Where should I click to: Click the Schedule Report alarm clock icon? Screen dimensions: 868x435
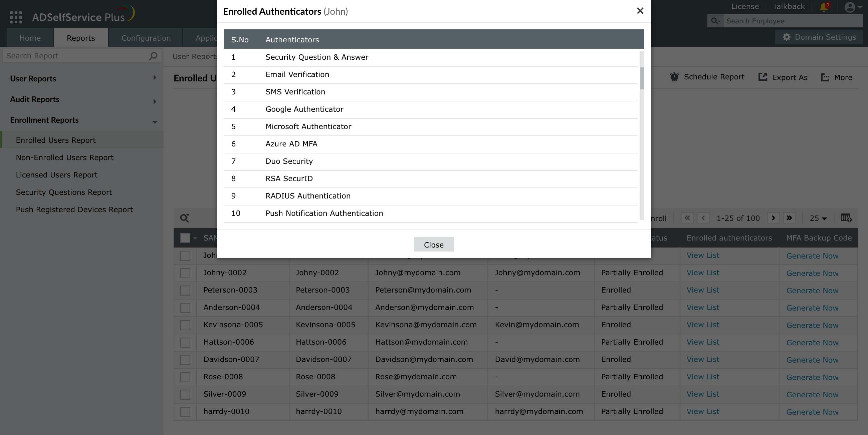pyautogui.click(x=674, y=77)
